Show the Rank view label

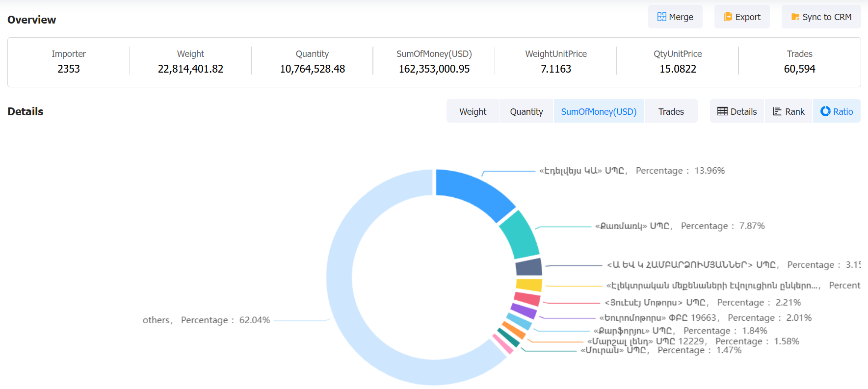[795, 111]
